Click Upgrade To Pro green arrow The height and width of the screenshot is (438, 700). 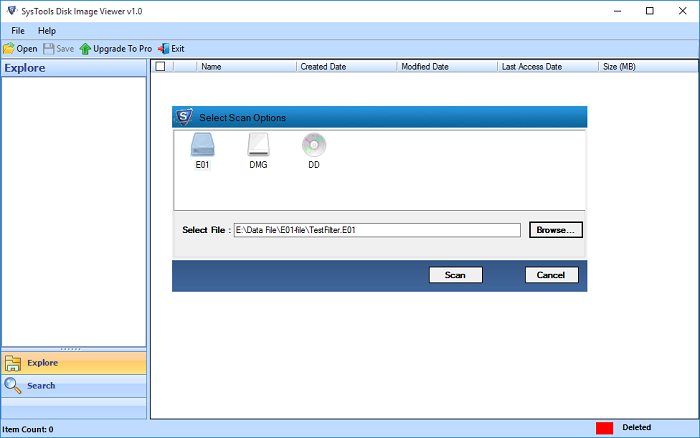[x=85, y=49]
